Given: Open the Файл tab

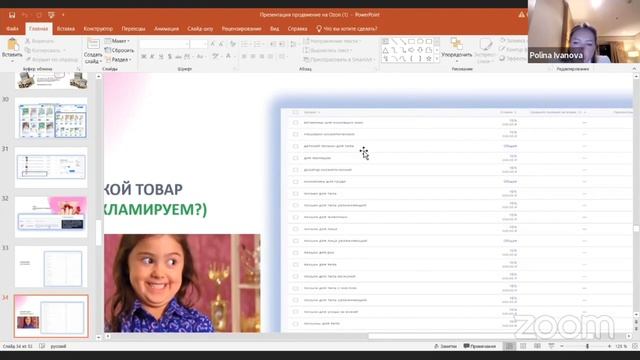Looking at the screenshot, I should 12,29.
